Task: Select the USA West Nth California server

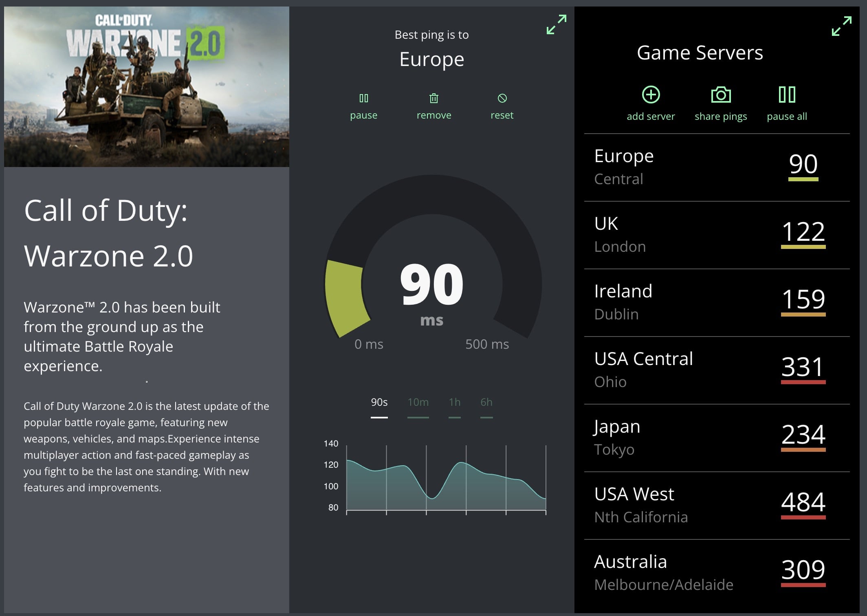Action: click(x=717, y=506)
